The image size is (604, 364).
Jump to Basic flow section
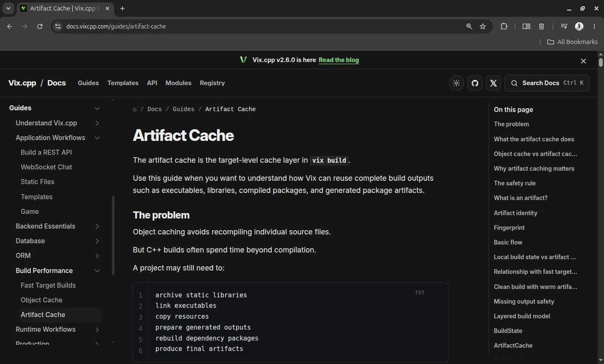click(x=508, y=242)
